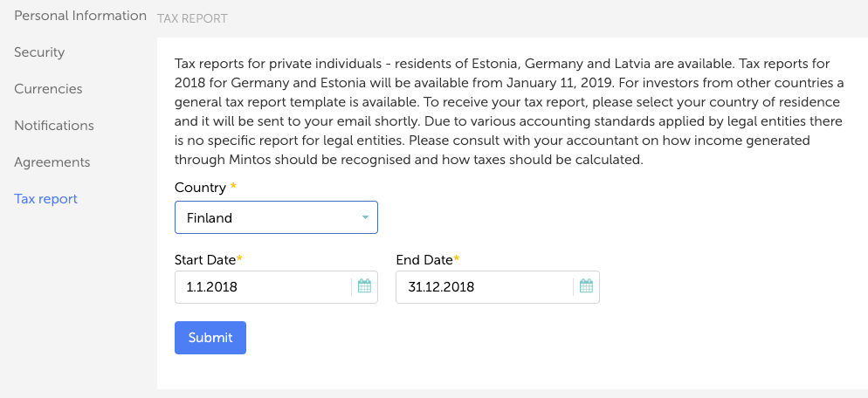Image resolution: width=868 pixels, height=398 pixels.
Task: Click the tax report description paragraph
Action: point(509,111)
